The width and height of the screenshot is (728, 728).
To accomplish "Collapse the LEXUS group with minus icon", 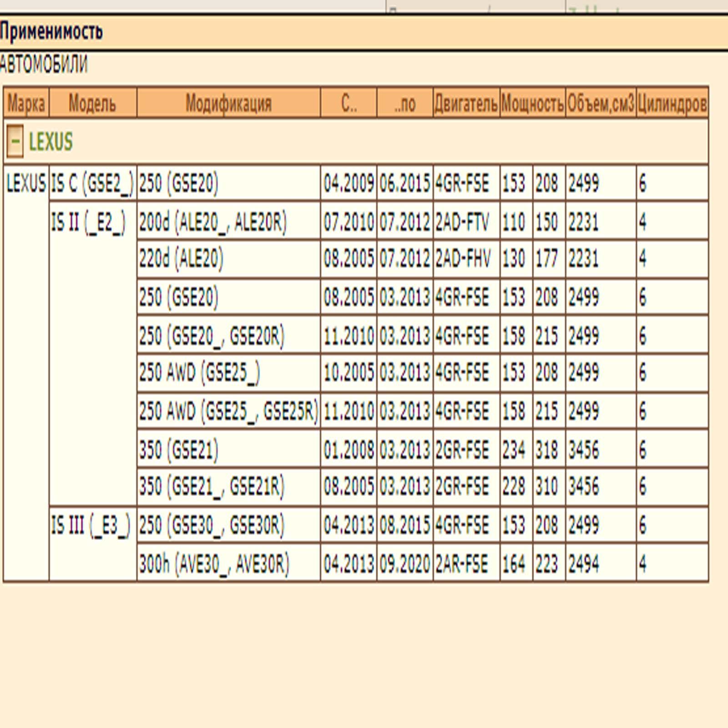I will 15,142.
